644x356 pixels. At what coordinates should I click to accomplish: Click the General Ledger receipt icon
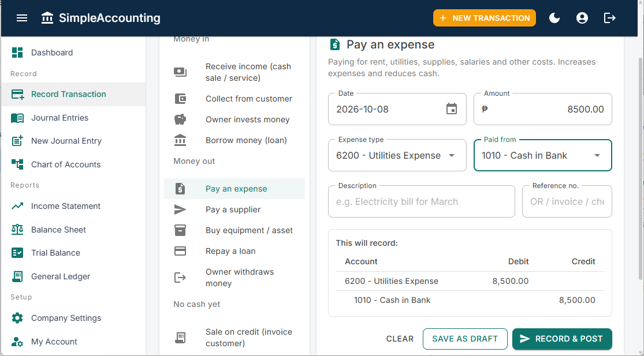pos(17,276)
